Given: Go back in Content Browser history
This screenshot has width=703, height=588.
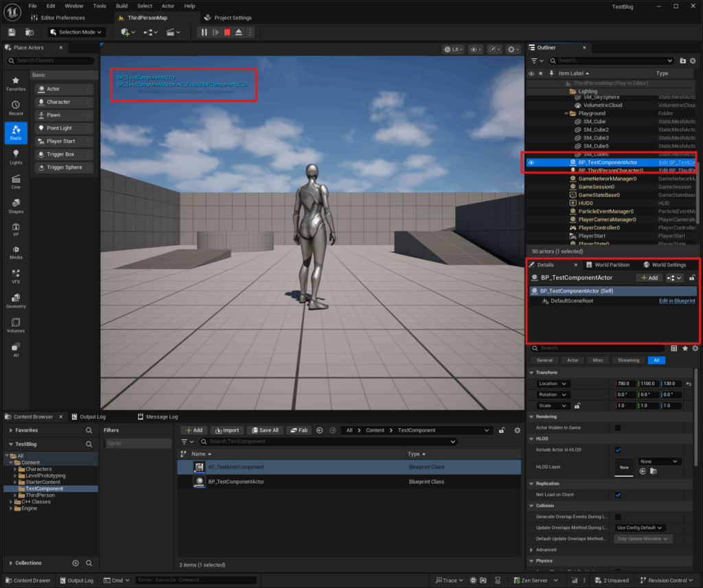Looking at the screenshot, I should pyautogui.click(x=320, y=430).
